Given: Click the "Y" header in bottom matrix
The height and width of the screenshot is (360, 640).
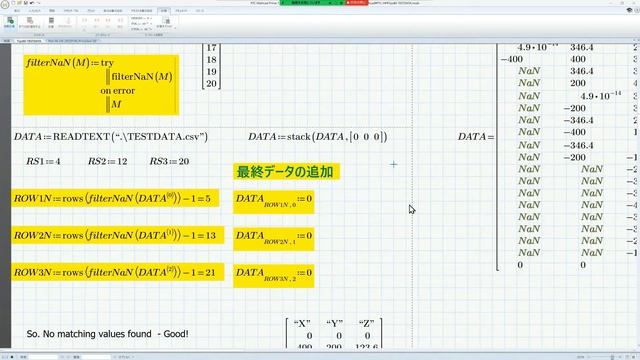Looking at the screenshot, I should pos(334,324).
